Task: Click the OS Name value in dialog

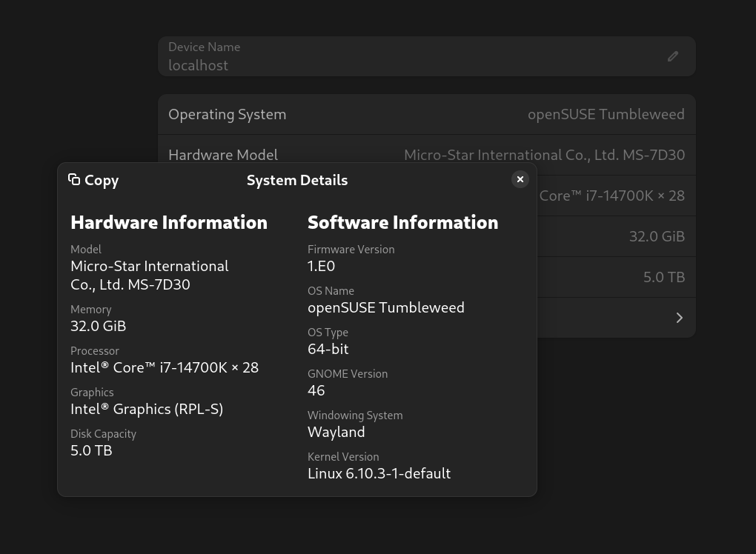Action: [x=385, y=307]
